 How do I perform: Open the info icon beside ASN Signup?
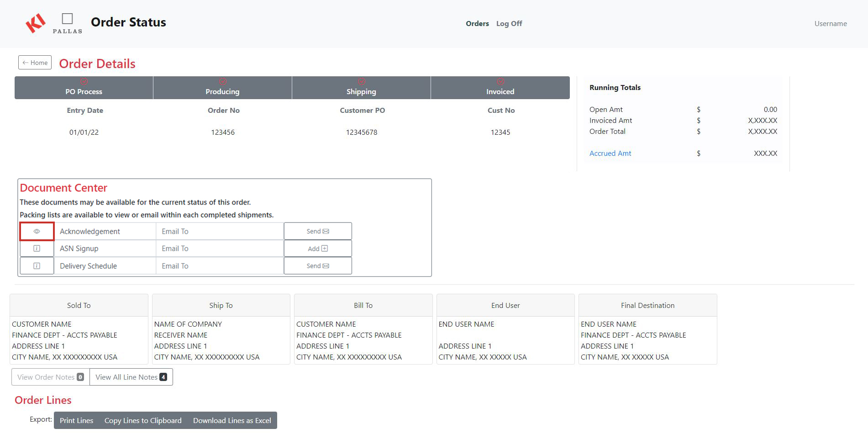coord(37,248)
